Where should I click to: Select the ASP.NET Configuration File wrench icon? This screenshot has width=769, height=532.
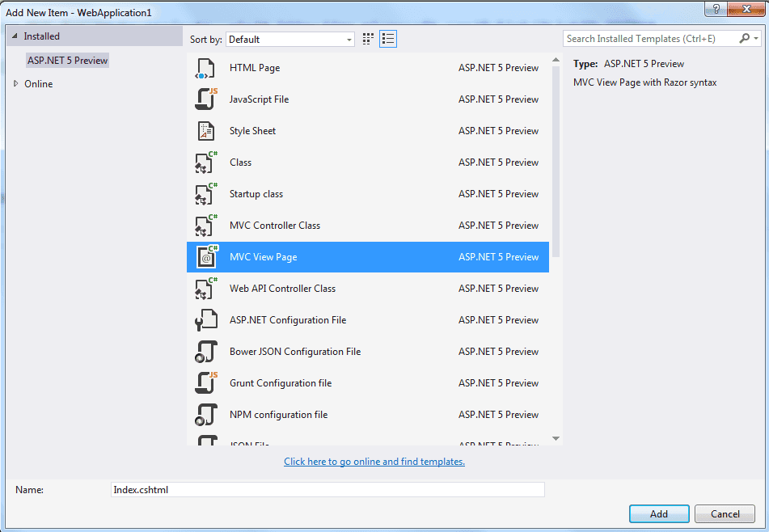[x=206, y=320]
